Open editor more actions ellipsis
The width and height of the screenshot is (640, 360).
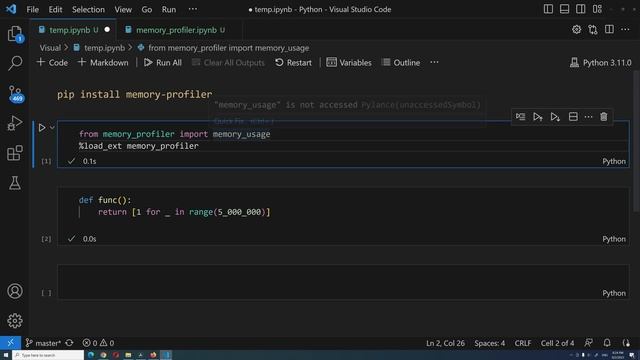pyautogui.click(x=625, y=29)
